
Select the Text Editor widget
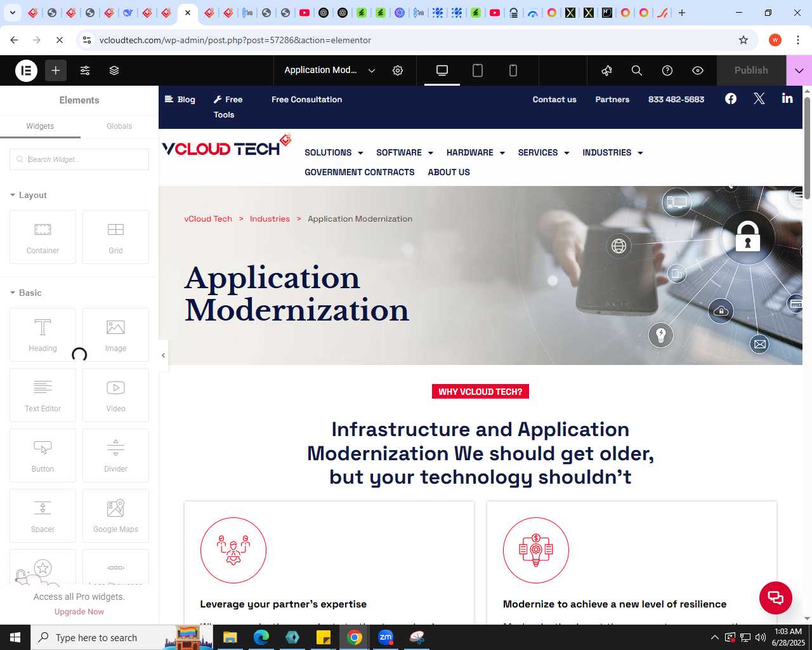[43, 395]
